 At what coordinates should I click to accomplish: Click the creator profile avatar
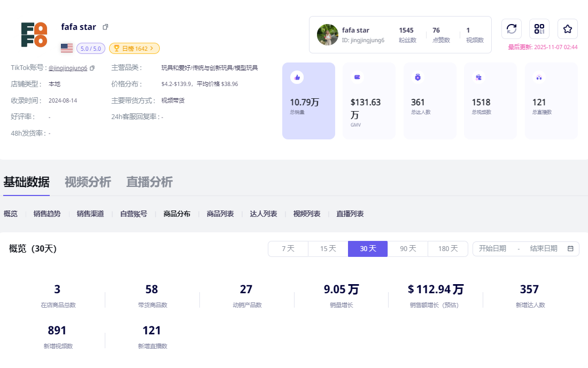click(x=328, y=35)
